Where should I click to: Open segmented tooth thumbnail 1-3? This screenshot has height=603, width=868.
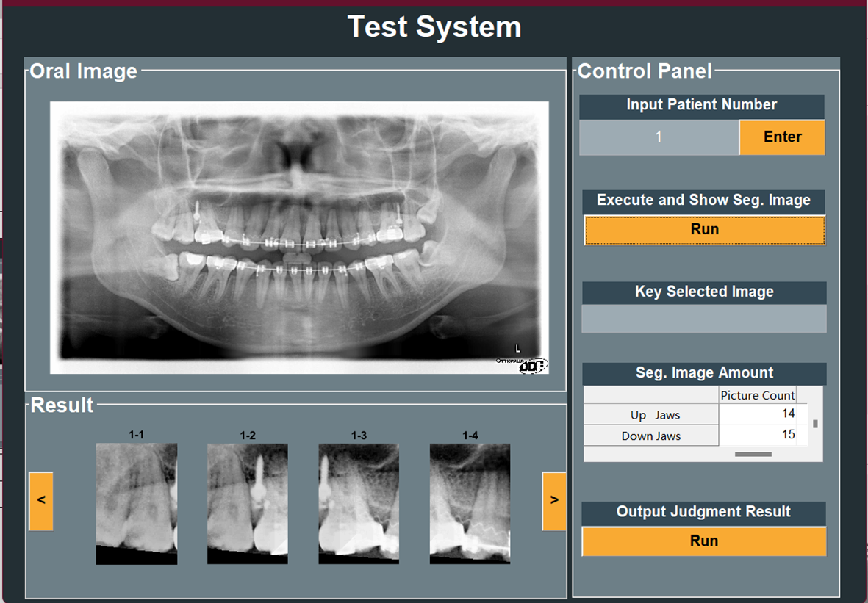(x=359, y=503)
